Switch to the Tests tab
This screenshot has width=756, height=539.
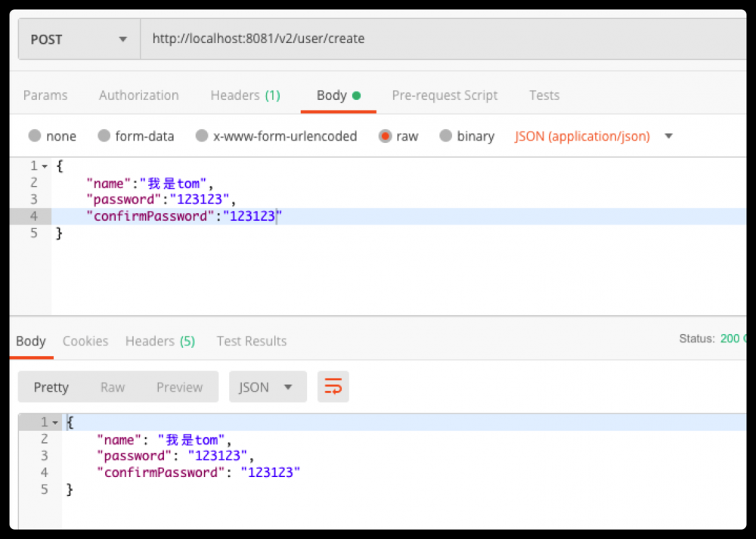(x=544, y=95)
